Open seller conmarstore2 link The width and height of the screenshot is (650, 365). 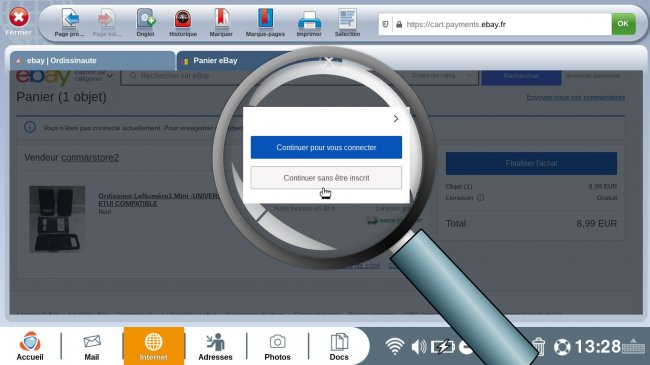click(x=90, y=158)
